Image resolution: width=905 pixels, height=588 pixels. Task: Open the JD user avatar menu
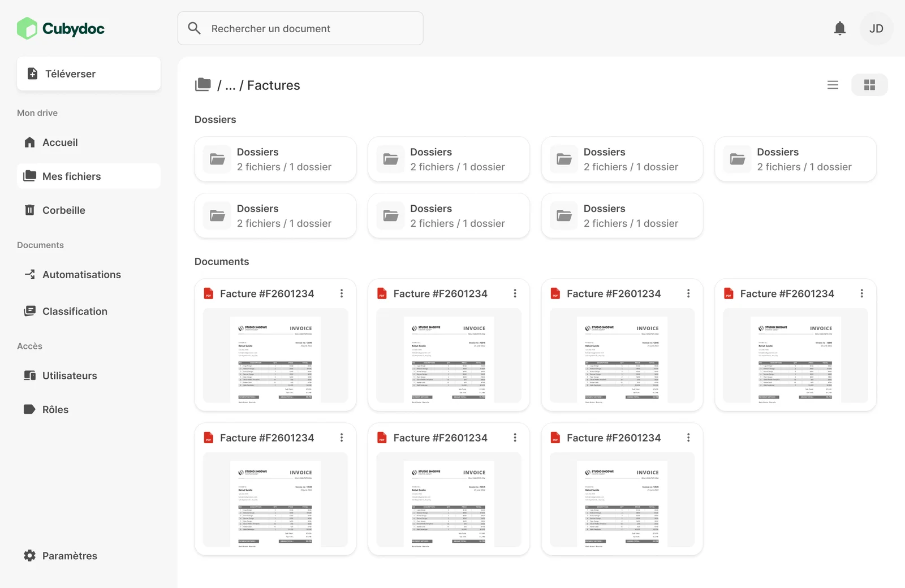[876, 28]
